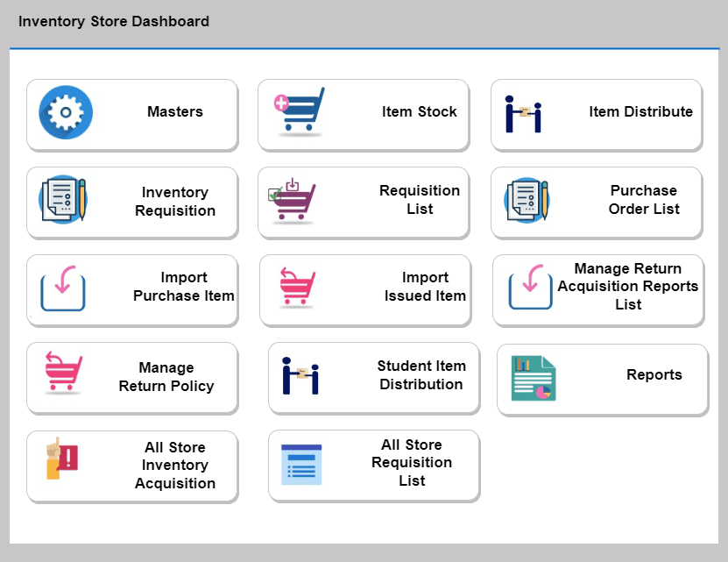
Task: Open the Masters label
Action: click(x=175, y=111)
